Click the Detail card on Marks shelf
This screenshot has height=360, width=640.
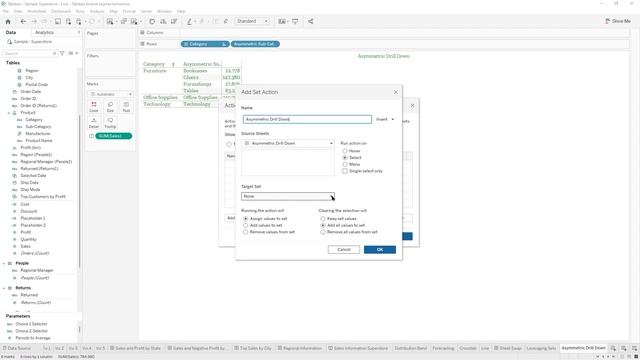[94, 123]
